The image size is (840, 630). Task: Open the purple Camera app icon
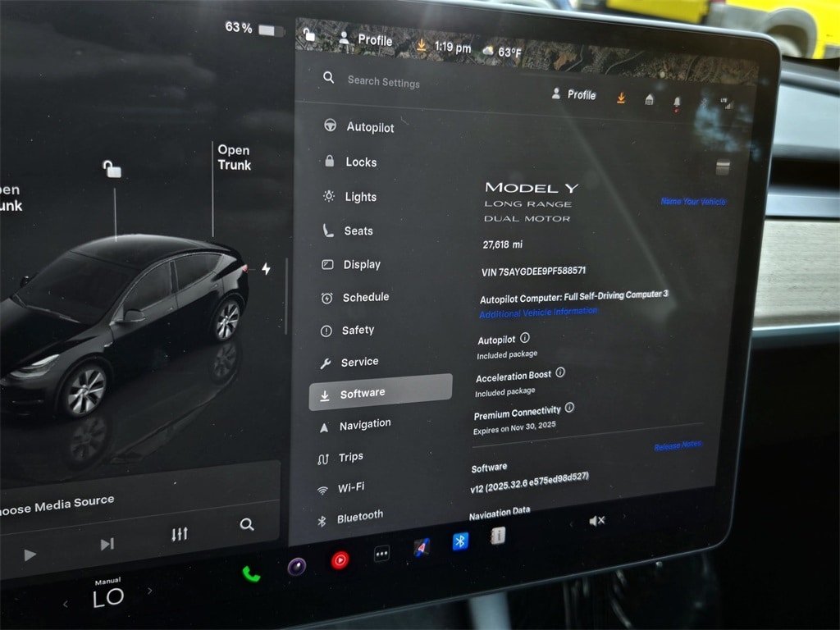pos(296,565)
